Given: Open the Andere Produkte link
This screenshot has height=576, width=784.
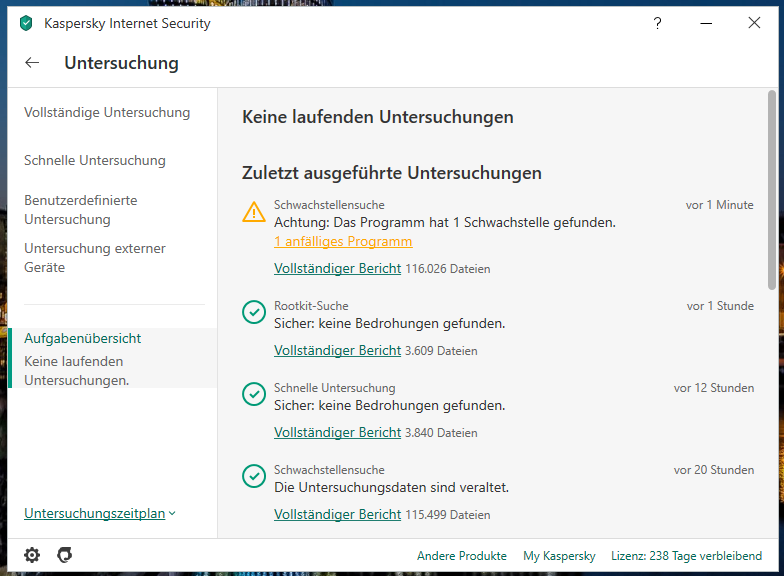Looking at the screenshot, I should [462, 556].
